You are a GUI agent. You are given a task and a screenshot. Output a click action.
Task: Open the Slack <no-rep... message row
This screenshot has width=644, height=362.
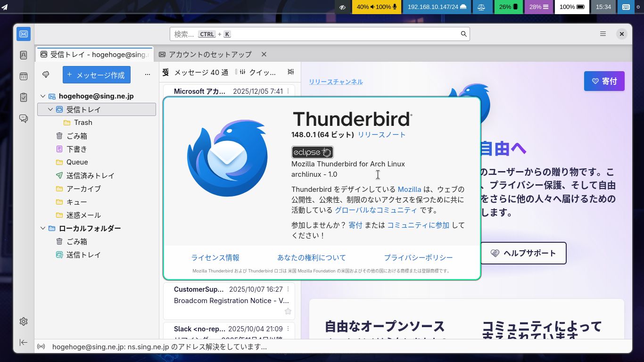click(x=229, y=330)
